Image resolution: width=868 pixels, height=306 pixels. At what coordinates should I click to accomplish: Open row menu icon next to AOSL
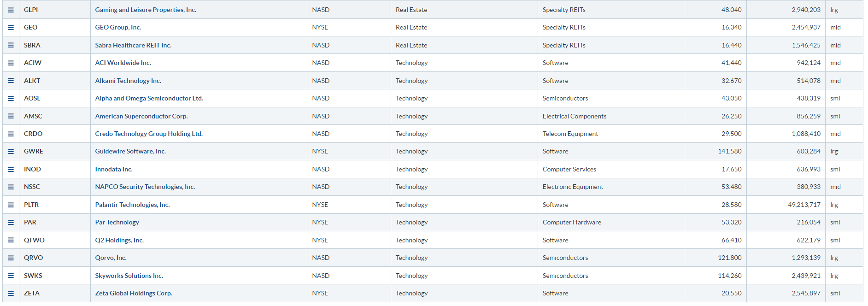[11, 98]
